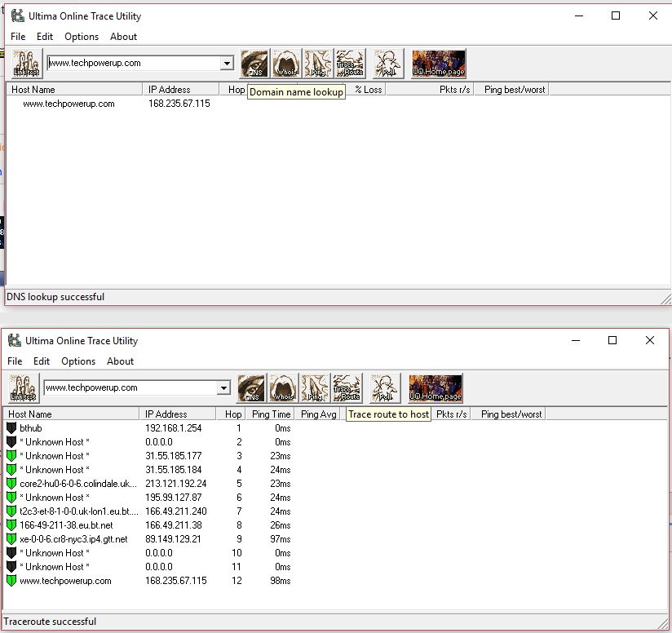The image size is (672, 633).
Task: Click 'Traceroute successful' status text
Action: pos(50,622)
